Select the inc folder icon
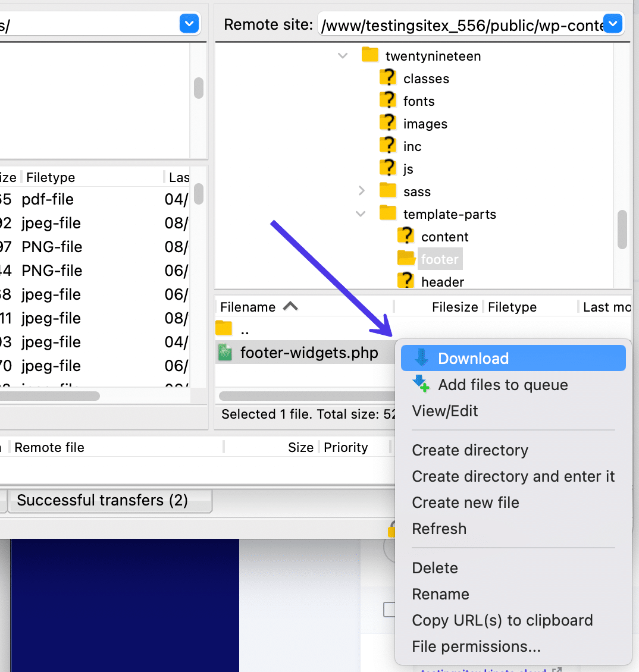The image size is (639, 672). tap(387, 146)
